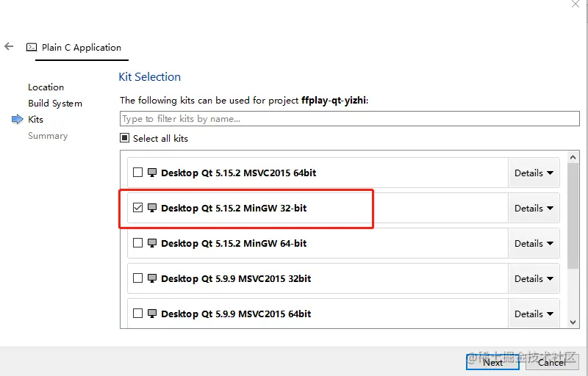Toggle the Select all kits checkbox
The image size is (588, 376).
click(124, 139)
